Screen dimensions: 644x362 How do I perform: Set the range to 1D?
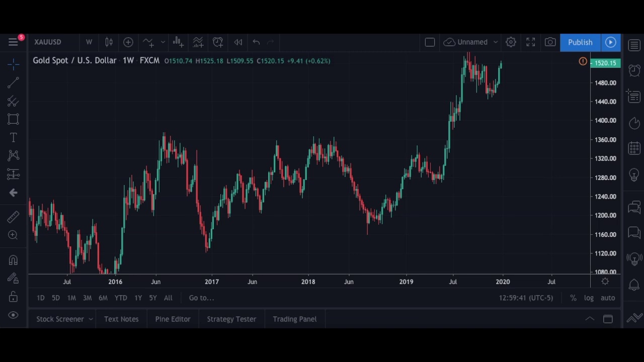click(x=41, y=298)
